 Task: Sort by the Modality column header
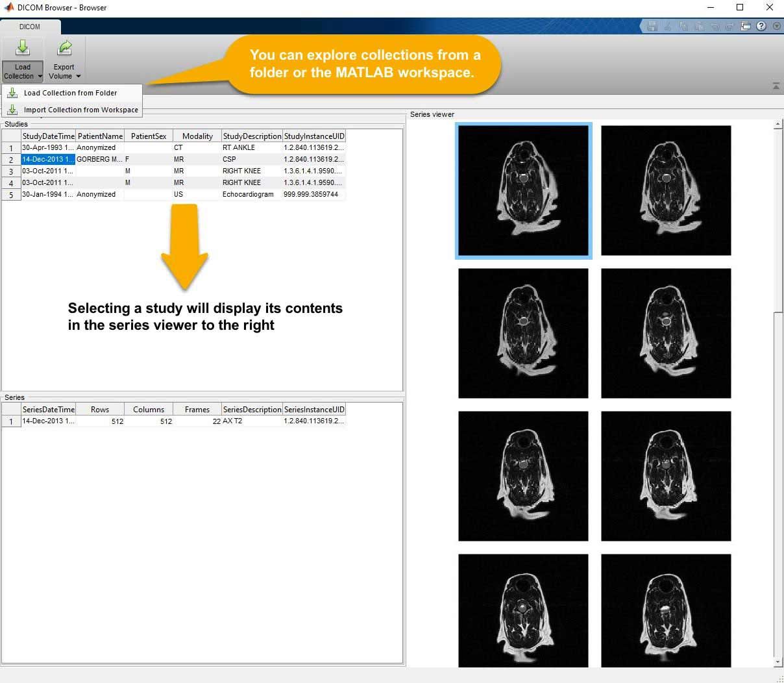tap(197, 136)
